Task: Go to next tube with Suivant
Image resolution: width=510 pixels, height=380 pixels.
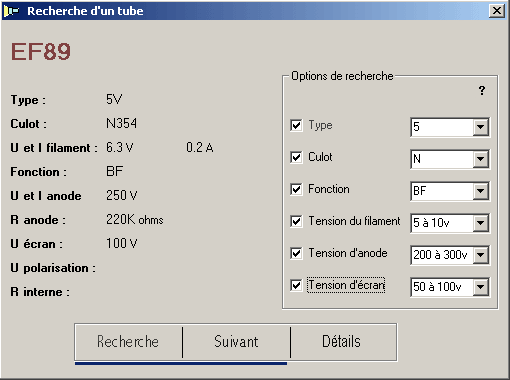Action: (236, 342)
